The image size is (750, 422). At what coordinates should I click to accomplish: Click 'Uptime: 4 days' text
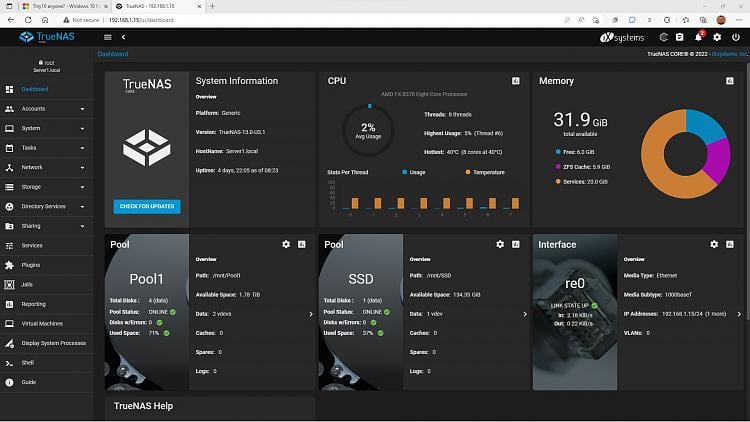pos(237,170)
